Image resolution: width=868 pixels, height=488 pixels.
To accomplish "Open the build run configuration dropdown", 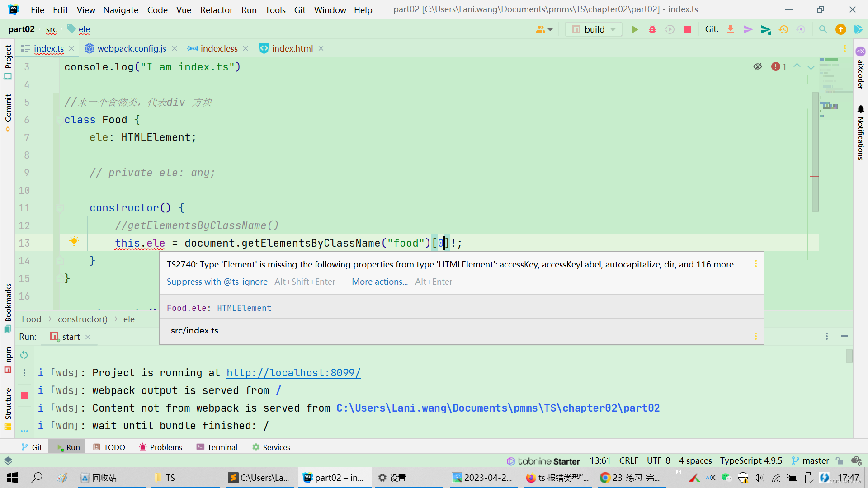I will pos(594,29).
